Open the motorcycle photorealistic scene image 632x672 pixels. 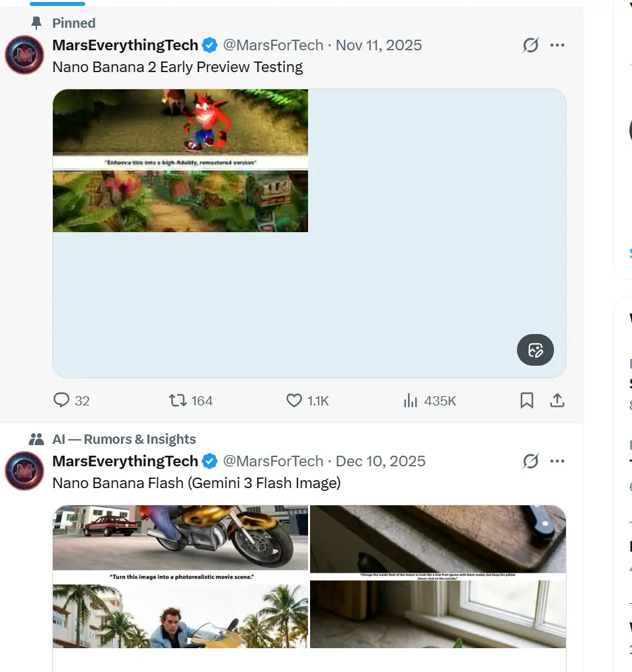pyautogui.click(x=180, y=576)
